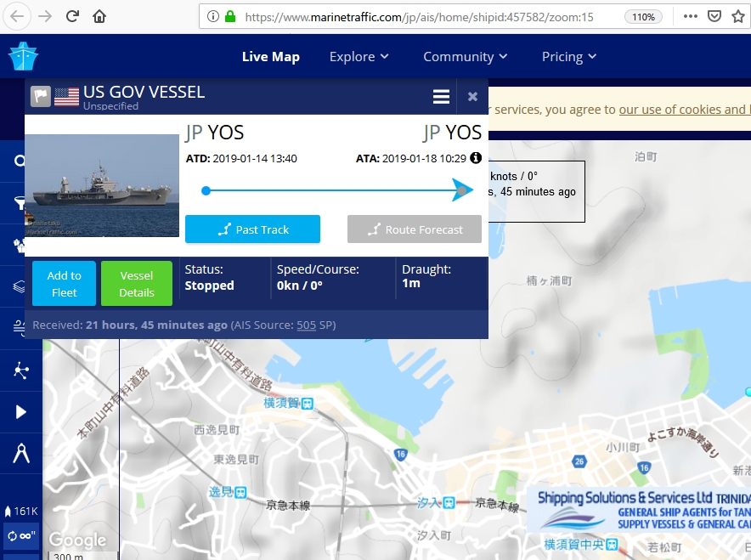
Task: Click the MarineTraffic ship logo
Action: (23, 57)
